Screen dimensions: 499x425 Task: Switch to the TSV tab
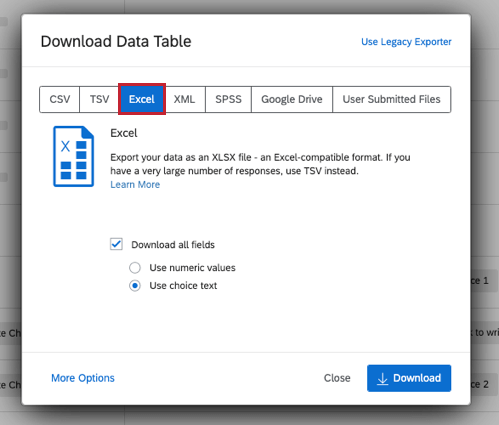point(99,99)
